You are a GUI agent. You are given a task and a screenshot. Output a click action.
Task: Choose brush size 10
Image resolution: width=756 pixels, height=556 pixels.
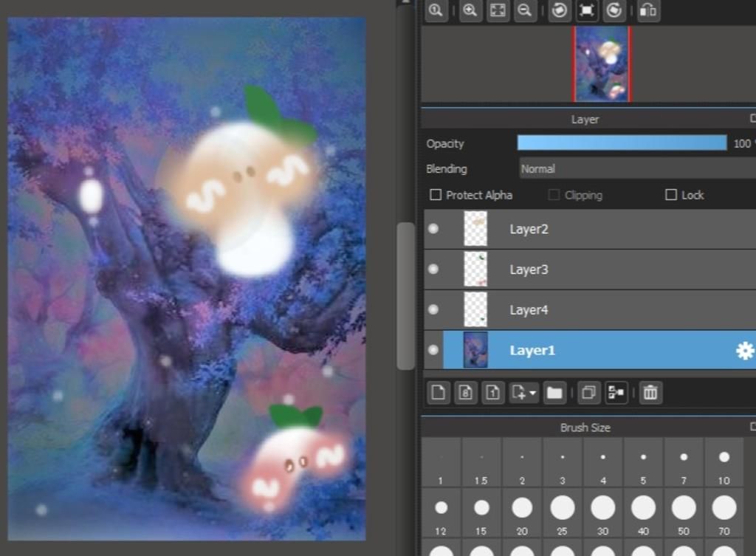coord(724,464)
